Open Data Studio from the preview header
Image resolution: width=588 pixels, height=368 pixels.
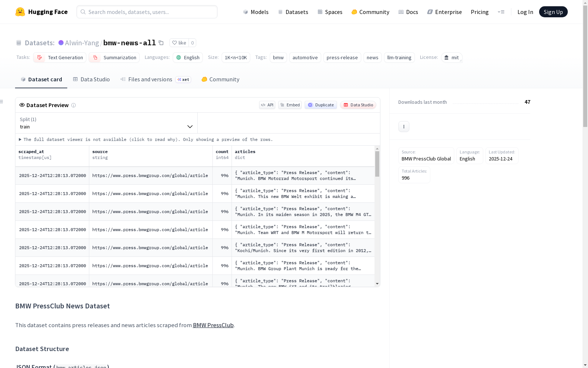pos(358,105)
